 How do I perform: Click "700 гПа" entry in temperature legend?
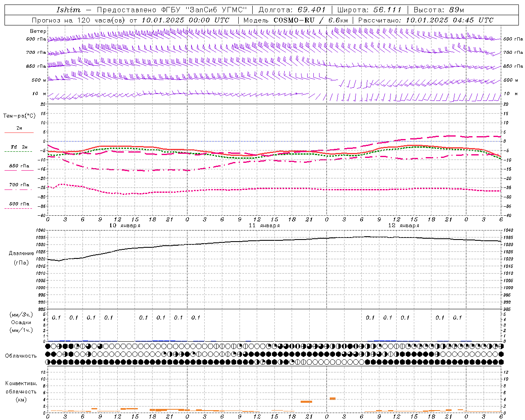tap(19, 185)
